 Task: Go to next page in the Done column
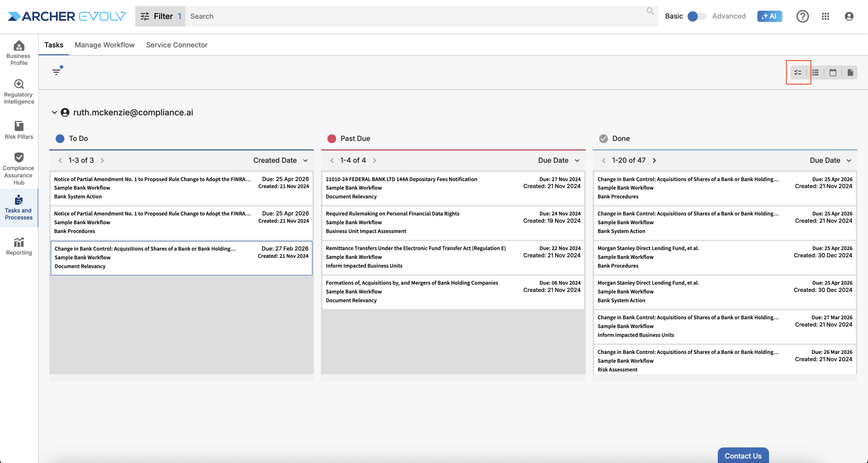(654, 160)
